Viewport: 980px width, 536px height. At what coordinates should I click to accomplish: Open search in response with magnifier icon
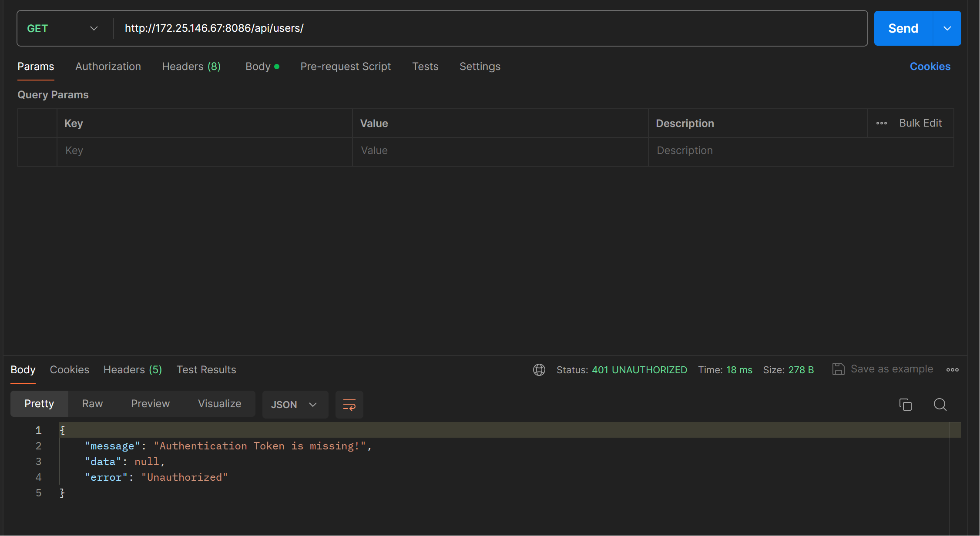pos(940,405)
